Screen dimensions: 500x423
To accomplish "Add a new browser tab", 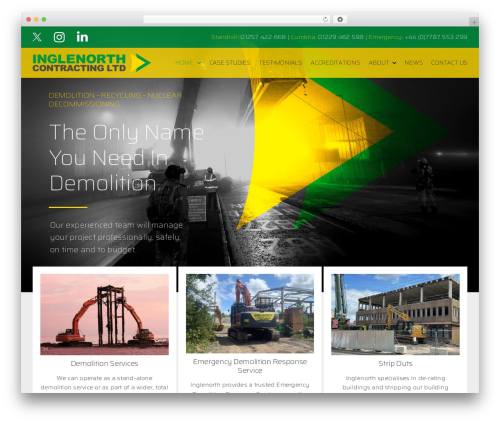I will (x=474, y=22).
